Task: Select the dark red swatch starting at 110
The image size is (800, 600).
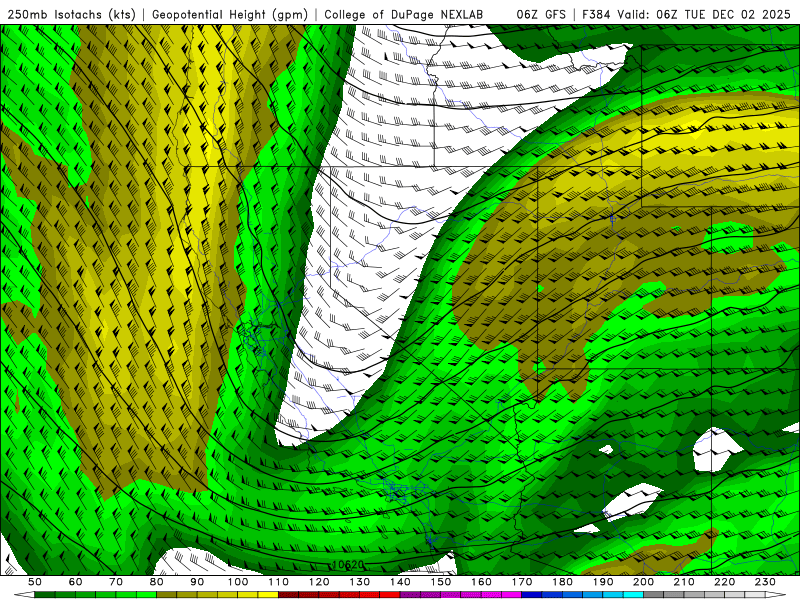Action: click(x=288, y=595)
